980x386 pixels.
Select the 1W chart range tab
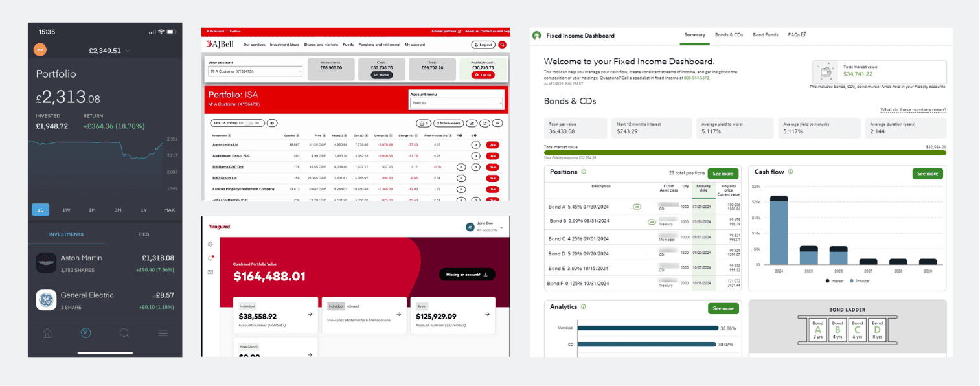pyautogui.click(x=66, y=210)
